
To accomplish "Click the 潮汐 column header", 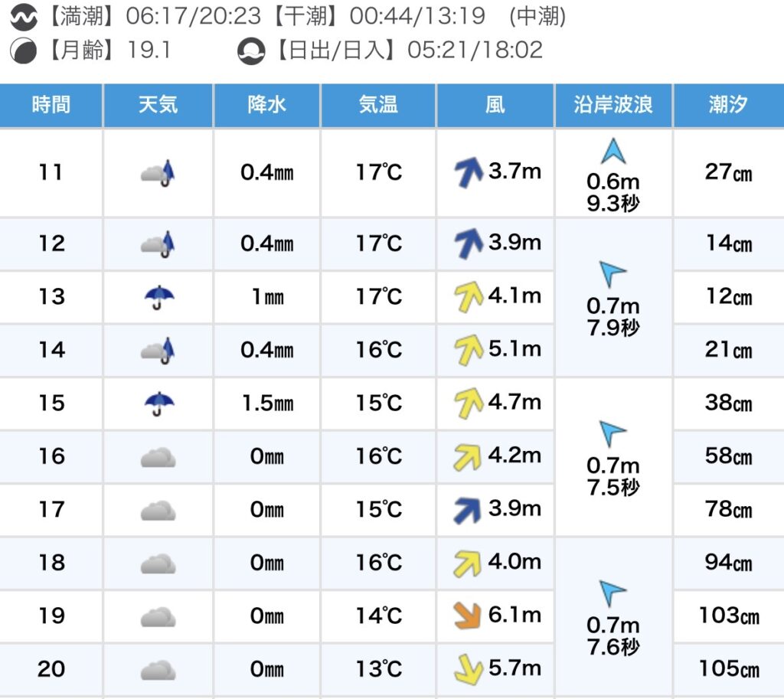I will (727, 105).
